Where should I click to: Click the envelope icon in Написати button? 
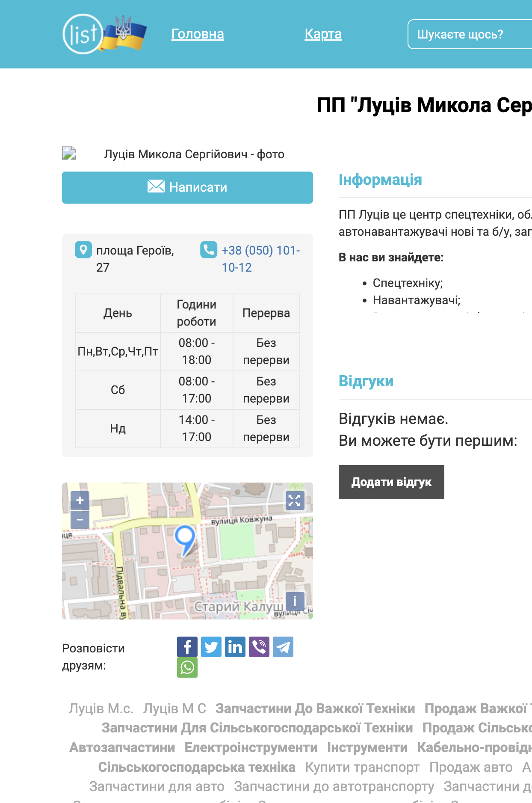(x=156, y=186)
